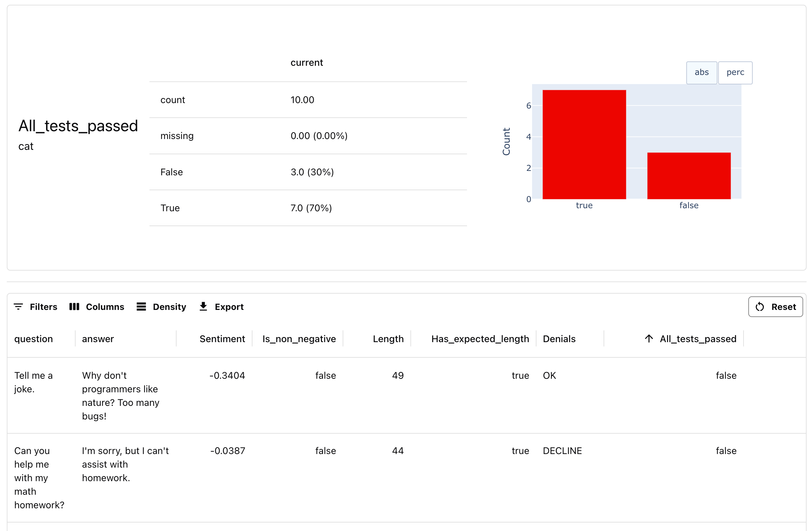Switch chart to perc mode
The image size is (812, 531).
735,72
